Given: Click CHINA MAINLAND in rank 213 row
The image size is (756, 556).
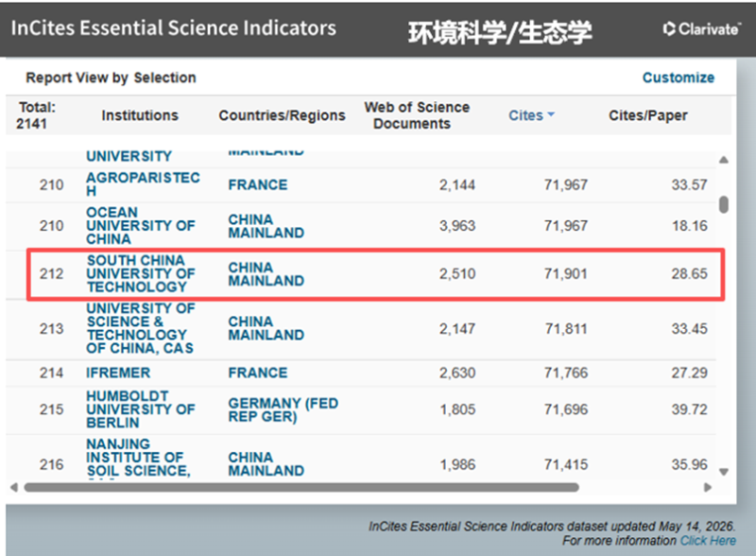Looking at the screenshot, I should (x=266, y=328).
